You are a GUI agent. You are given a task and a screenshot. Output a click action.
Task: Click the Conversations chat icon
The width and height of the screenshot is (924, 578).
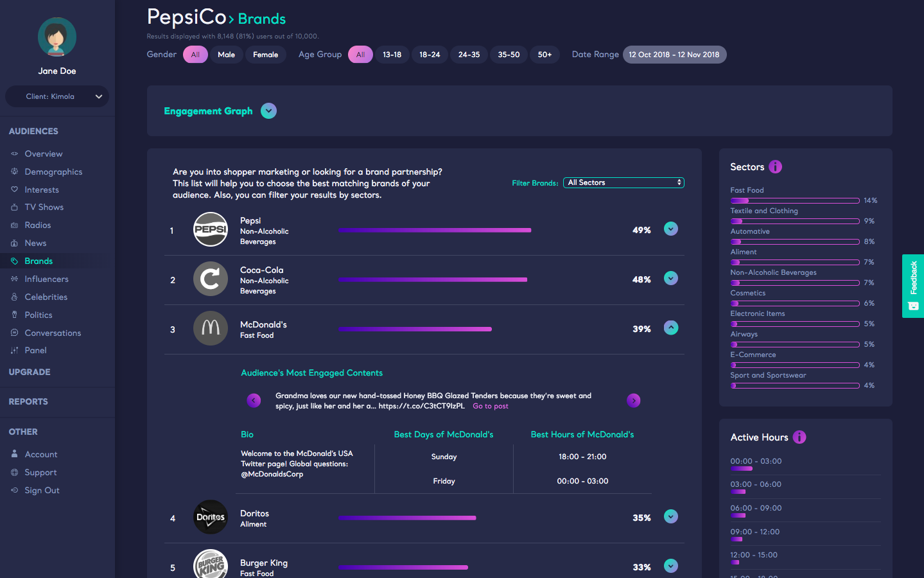14,333
